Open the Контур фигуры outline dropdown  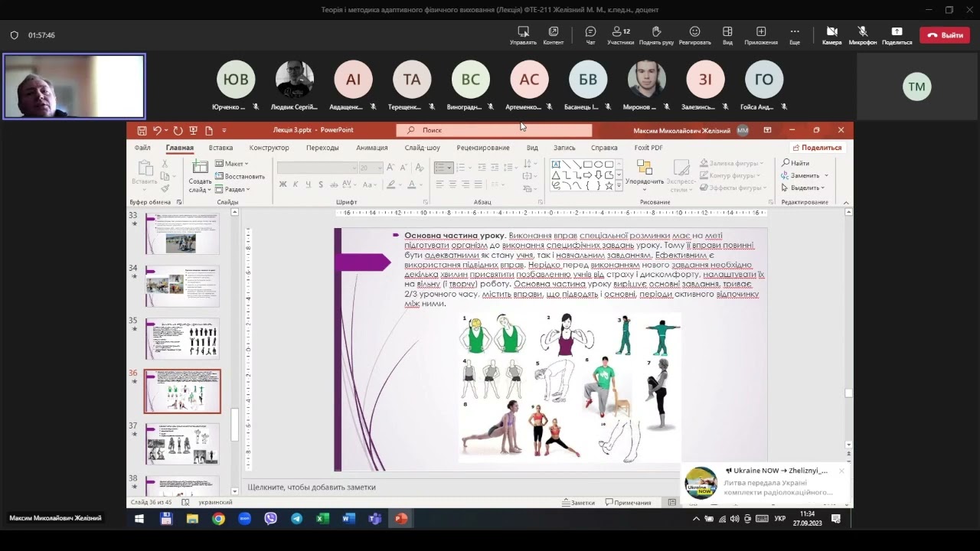(731, 176)
